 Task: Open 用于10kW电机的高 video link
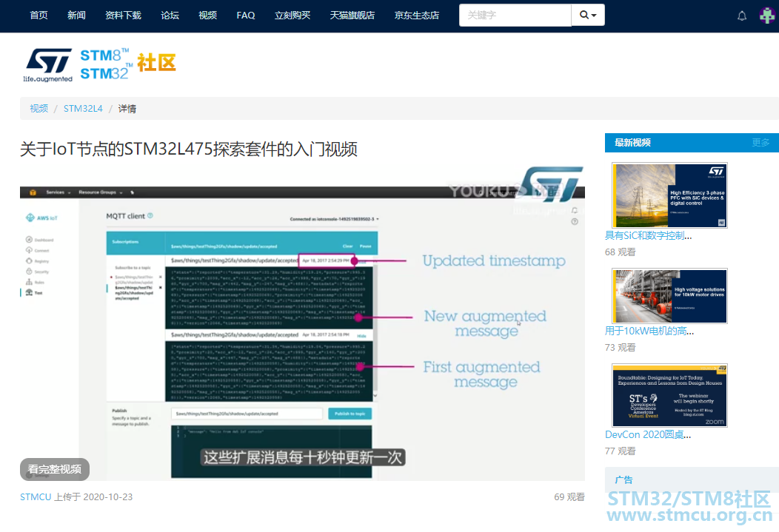[649, 331]
